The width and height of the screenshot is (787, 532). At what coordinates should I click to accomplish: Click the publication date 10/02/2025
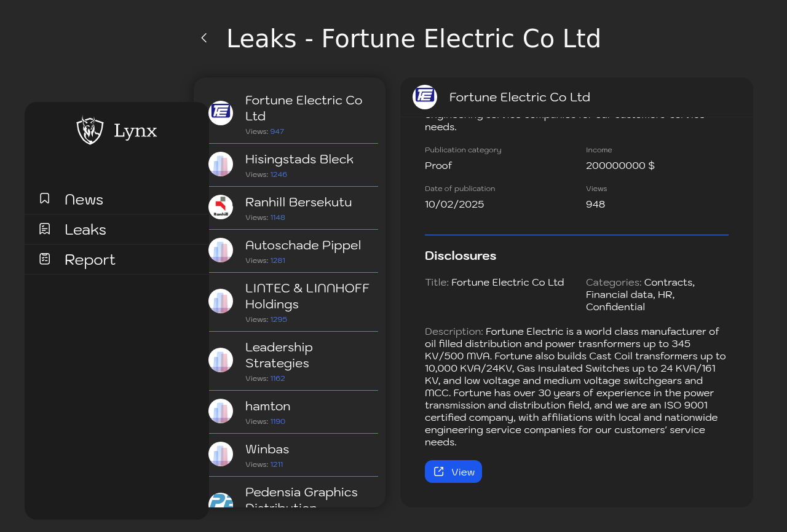(x=454, y=205)
